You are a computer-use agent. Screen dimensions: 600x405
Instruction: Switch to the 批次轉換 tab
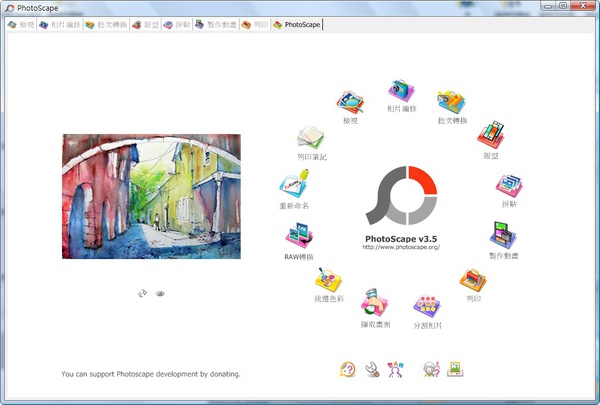point(106,25)
